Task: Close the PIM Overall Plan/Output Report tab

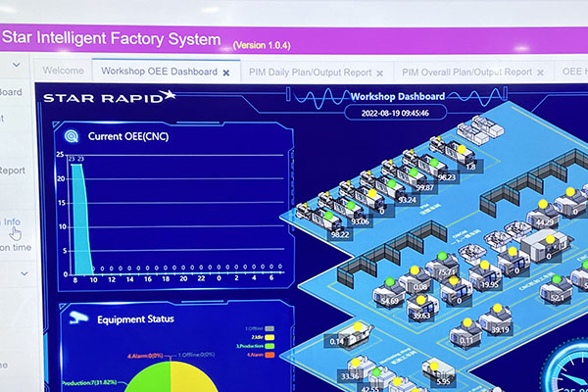Action: pyautogui.click(x=540, y=73)
